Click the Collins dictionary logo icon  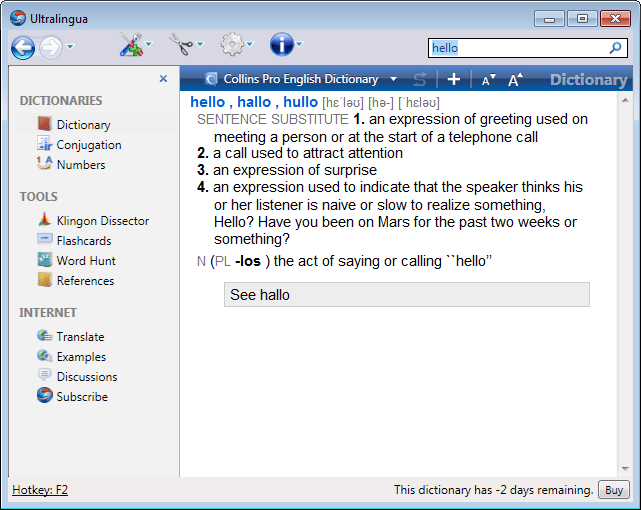[211, 78]
